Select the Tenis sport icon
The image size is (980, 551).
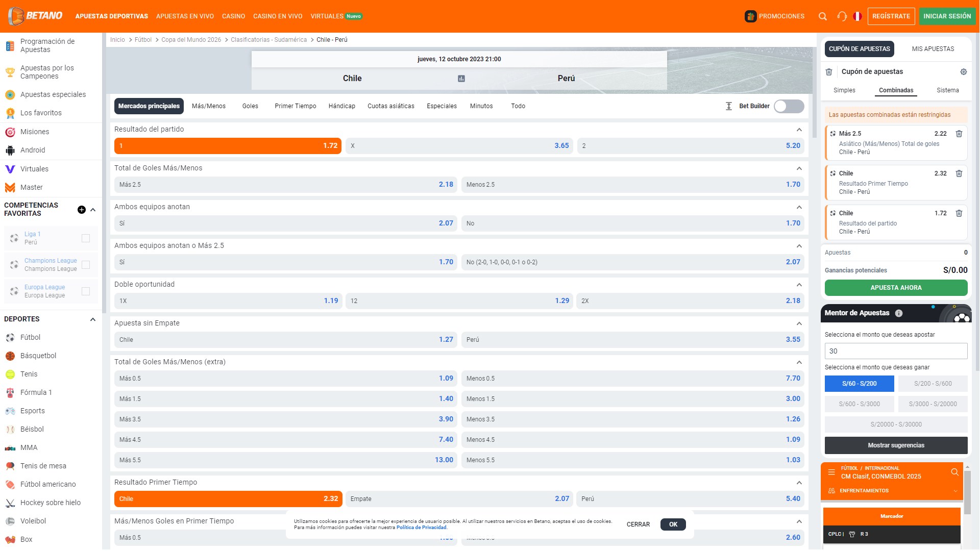pyautogui.click(x=10, y=374)
